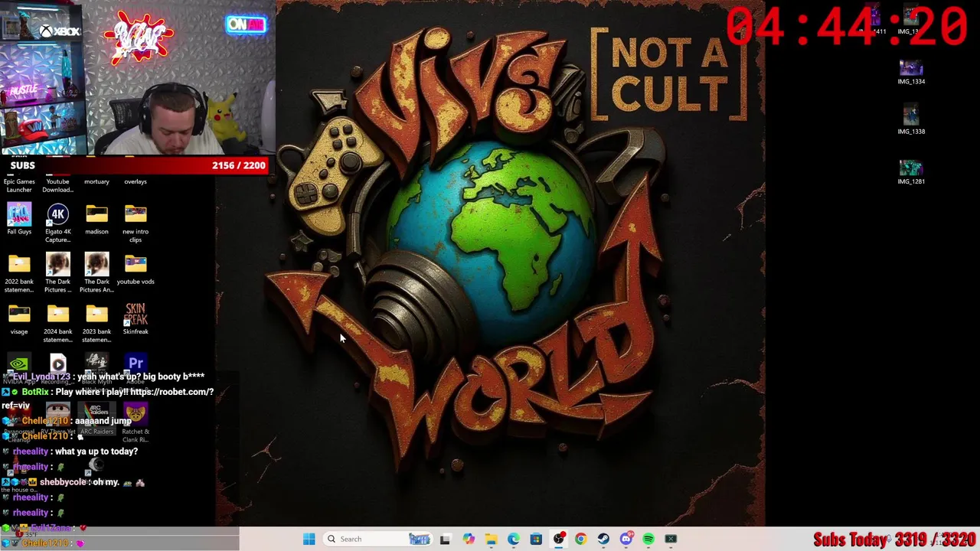Open the Fall Guys desktop shortcut
The width and height of the screenshot is (980, 551).
click(19, 220)
